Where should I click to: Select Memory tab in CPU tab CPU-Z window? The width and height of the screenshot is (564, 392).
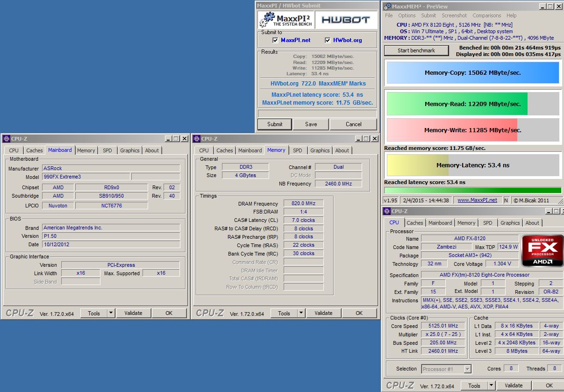coord(466,223)
